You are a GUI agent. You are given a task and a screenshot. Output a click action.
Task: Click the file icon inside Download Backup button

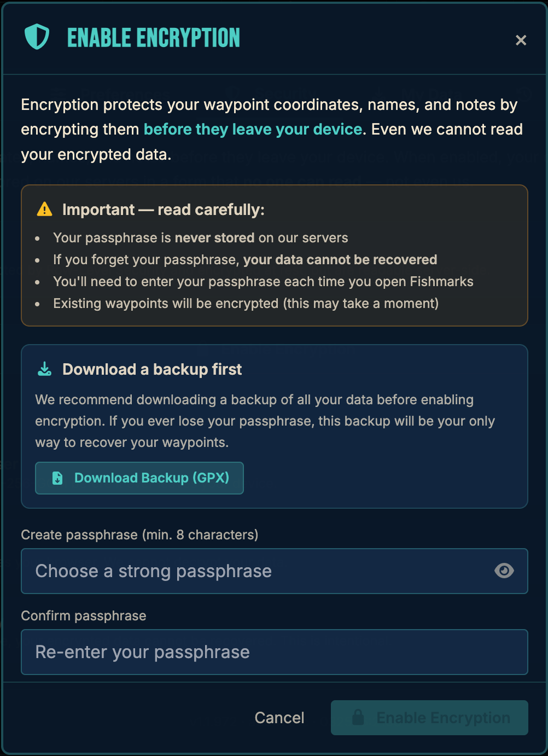[x=57, y=478]
